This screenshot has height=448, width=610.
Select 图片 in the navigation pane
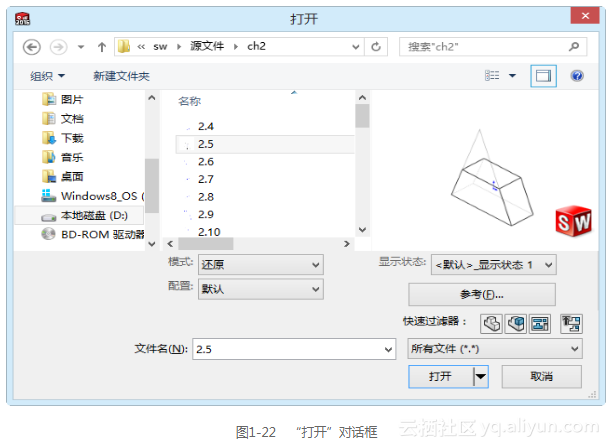click(63, 100)
